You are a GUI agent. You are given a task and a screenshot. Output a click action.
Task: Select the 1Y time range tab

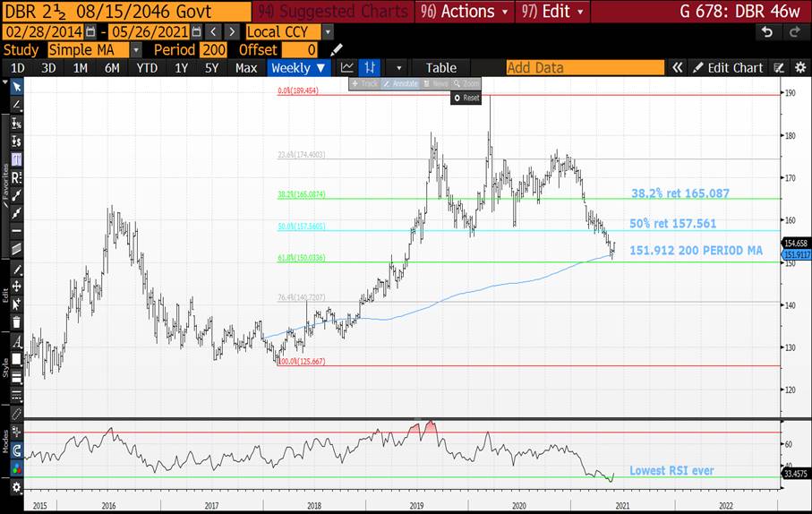[182, 68]
